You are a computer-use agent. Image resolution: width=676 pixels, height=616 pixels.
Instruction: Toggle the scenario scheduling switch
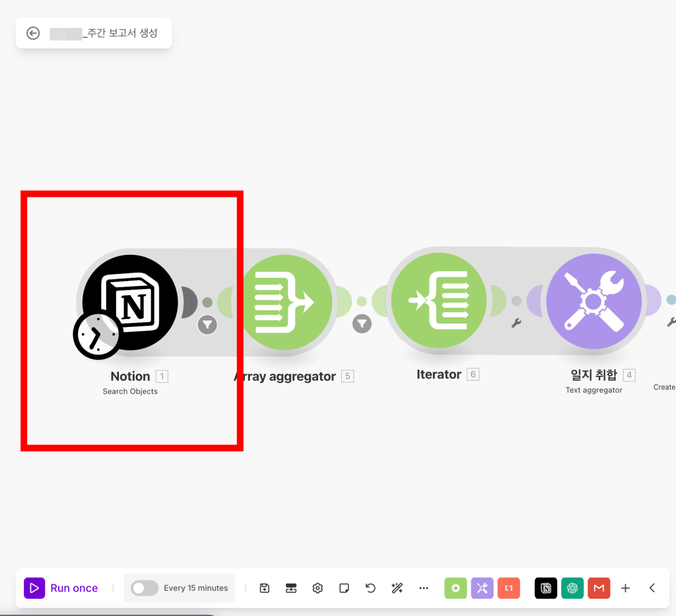[145, 588]
